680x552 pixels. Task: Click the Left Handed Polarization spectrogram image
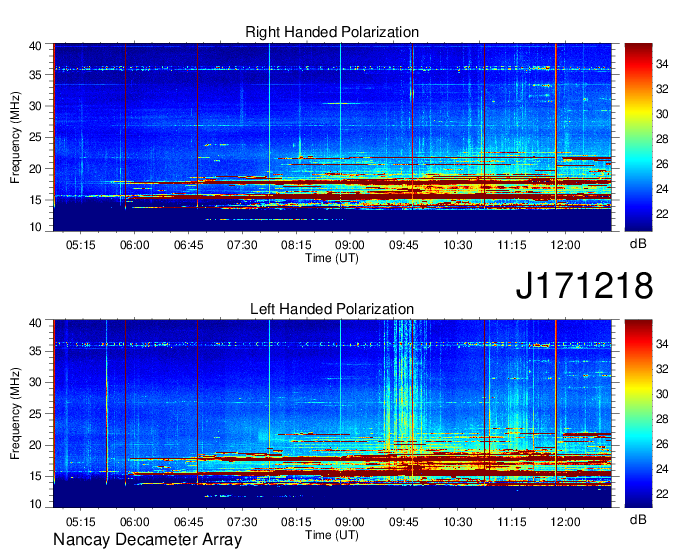click(x=332, y=414)
